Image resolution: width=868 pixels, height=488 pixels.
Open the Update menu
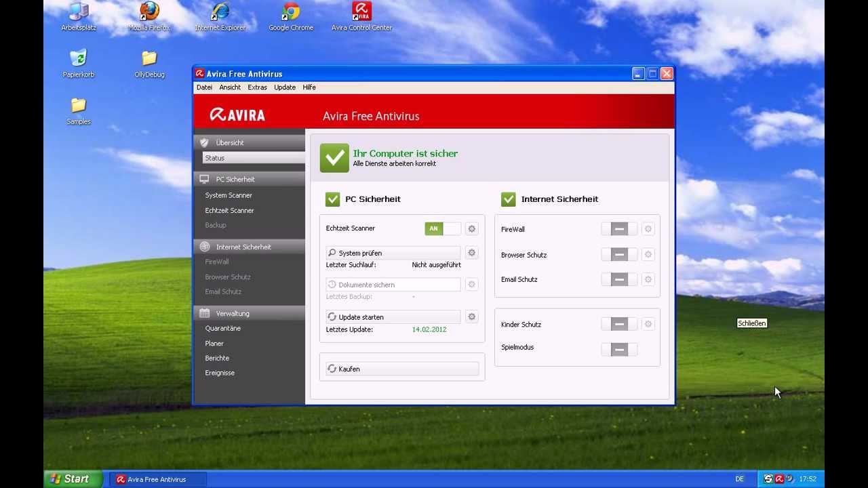coord(285,87)
